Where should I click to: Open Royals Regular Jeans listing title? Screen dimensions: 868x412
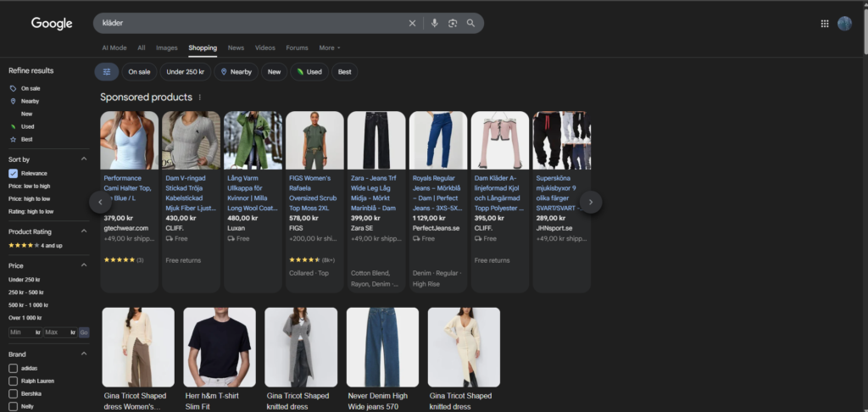[x=437, y=192]
